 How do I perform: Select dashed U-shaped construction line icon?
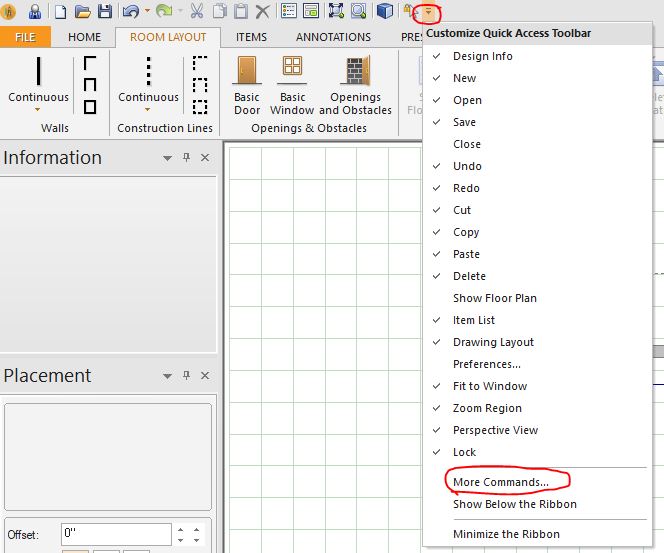[x=200, y=85]
